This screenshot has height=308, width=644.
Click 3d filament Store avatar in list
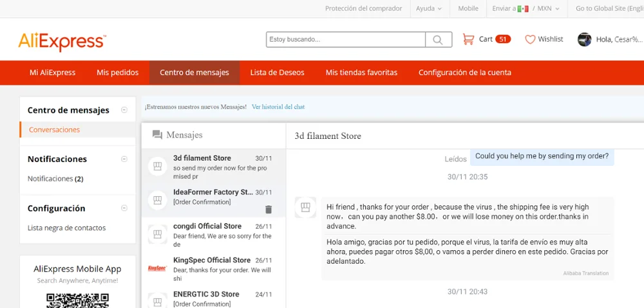click(x=157, y=167)
